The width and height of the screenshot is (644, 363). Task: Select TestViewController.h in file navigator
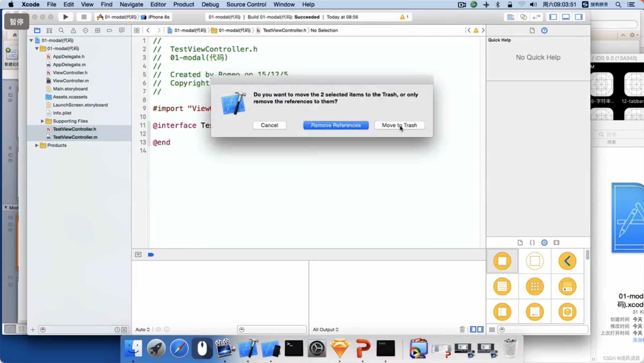pyautogui.click(x=74, y=129)
